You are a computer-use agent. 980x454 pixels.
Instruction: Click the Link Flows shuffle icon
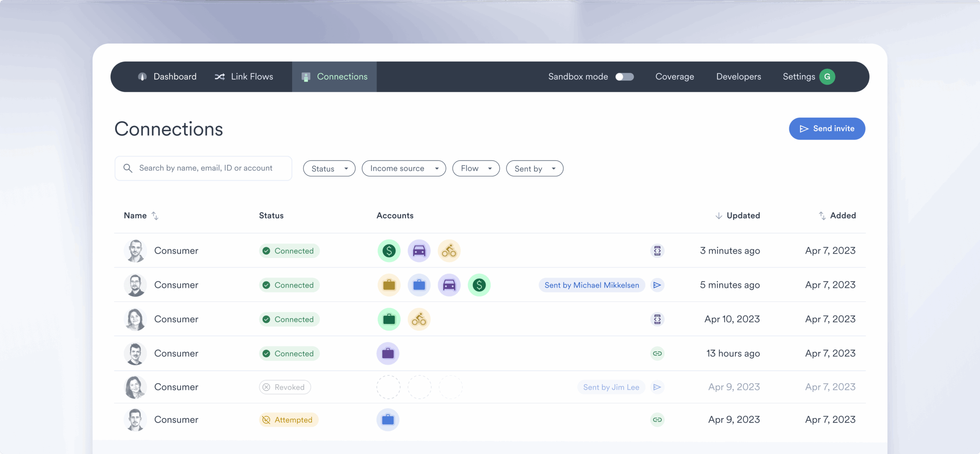220,77
